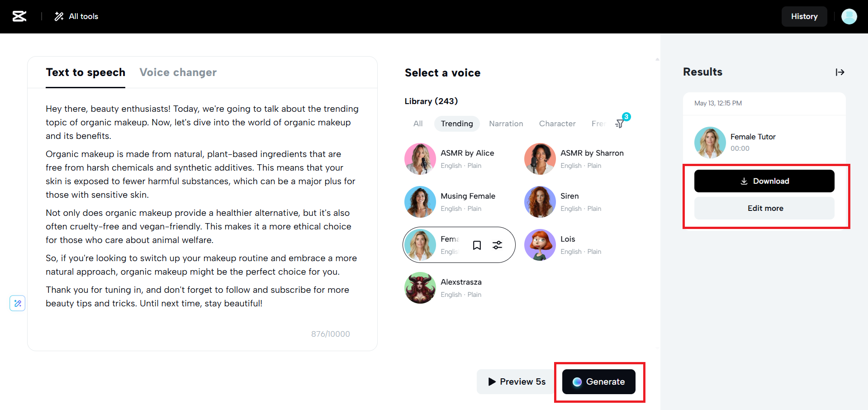
Task: Click the AI writer icon
Action: point(18,303)
